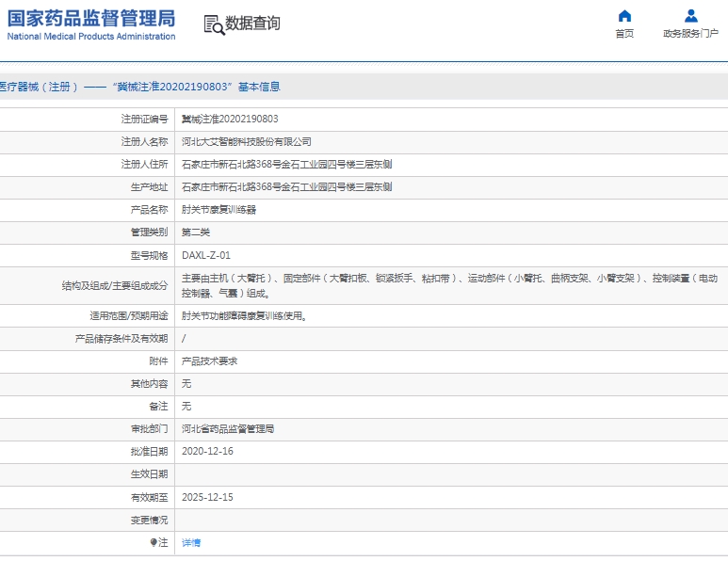Open the 首页 link text
The width and height of the screenshot is (728, 561).
624,33
